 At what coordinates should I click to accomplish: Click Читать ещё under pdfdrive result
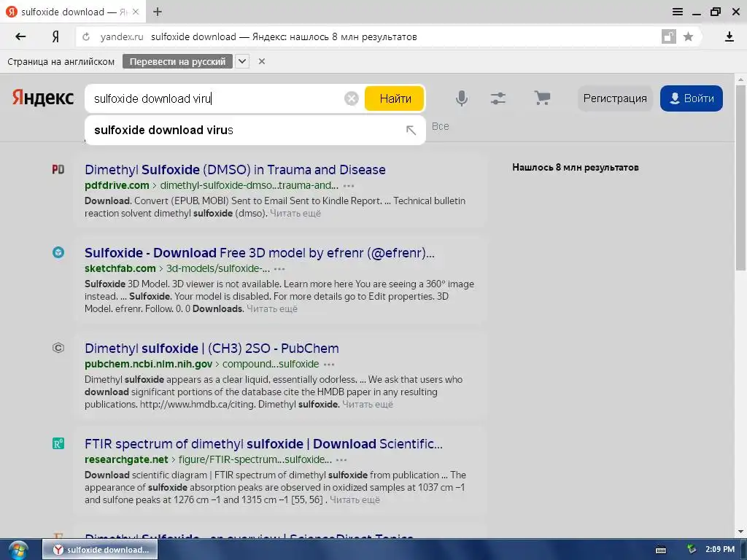coord(295,214)
